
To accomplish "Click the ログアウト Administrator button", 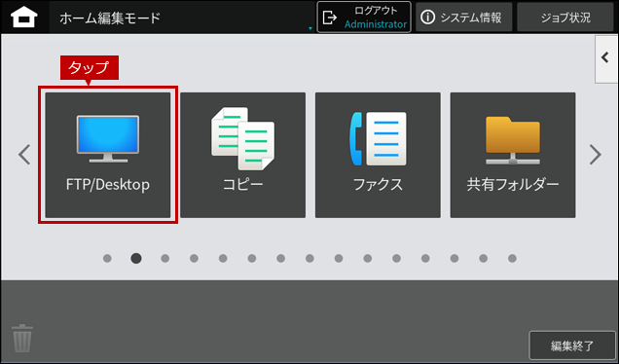I will pyautogui.click(x=364, y=17).
